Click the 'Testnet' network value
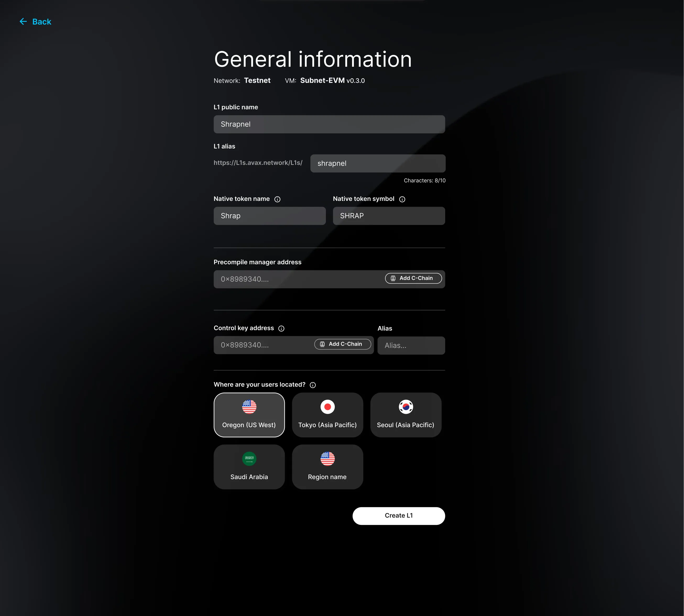 [x=257, y=81]
